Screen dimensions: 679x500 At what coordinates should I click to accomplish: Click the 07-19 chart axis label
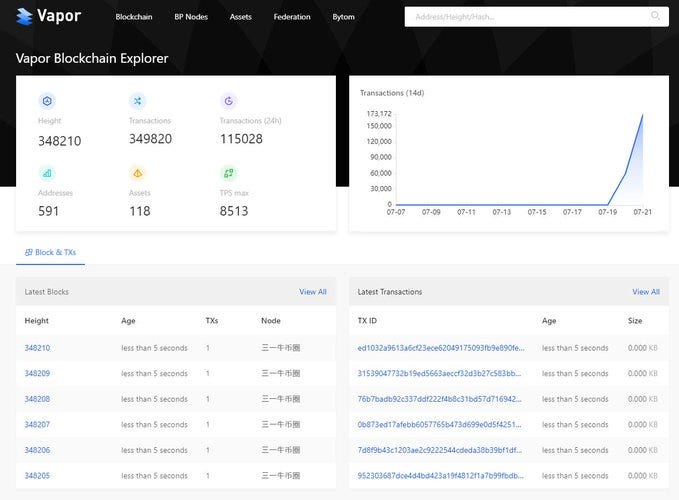607,212
